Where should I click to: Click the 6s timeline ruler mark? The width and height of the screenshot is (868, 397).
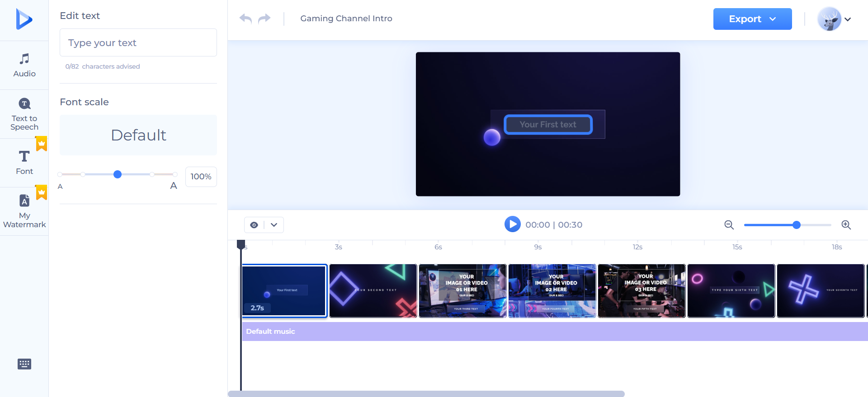click(438, 247)
